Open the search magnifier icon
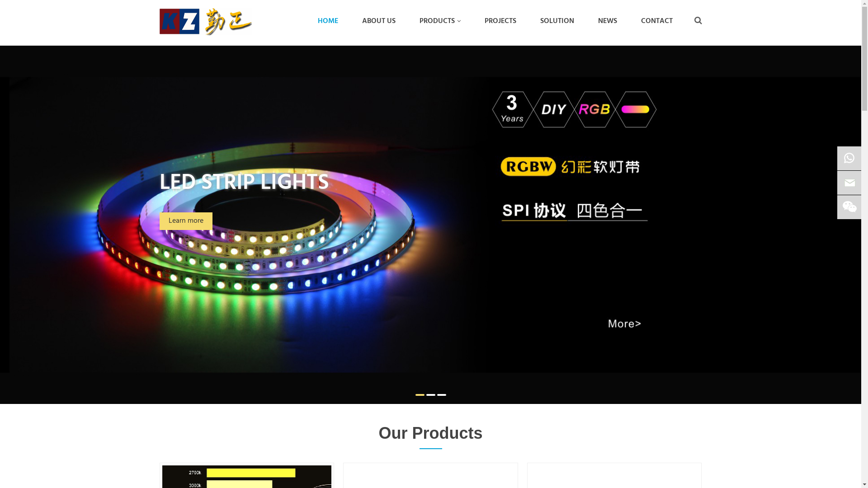The height and width of the screenshot is (488, 868). [698, 21]
